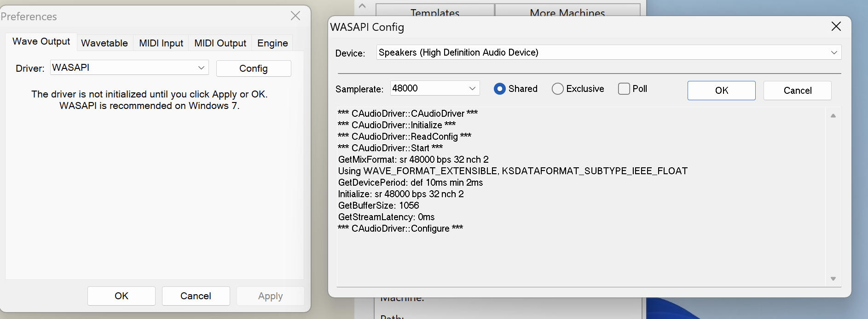Open the Driver dropdown
This screenshot has width=868, height=319.
pos(201,67)
